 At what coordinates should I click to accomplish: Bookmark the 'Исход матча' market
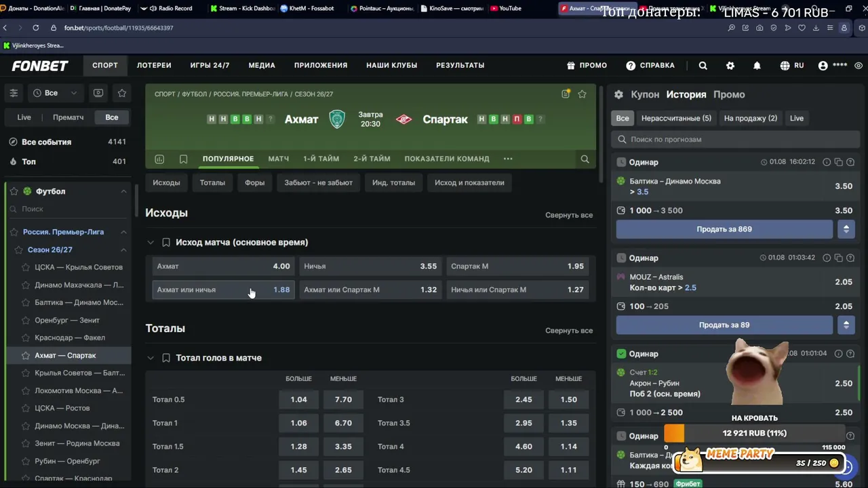(165, 242)
